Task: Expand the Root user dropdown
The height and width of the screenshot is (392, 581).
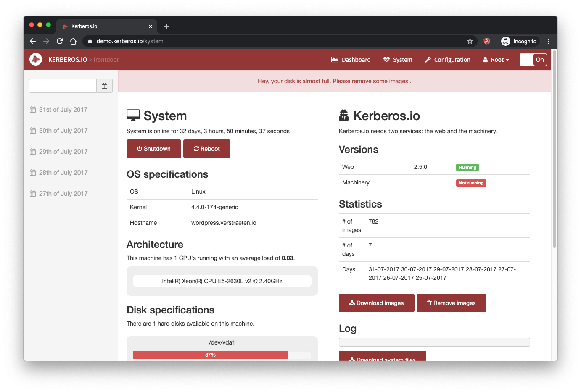Action: click(x=496, y=60)
